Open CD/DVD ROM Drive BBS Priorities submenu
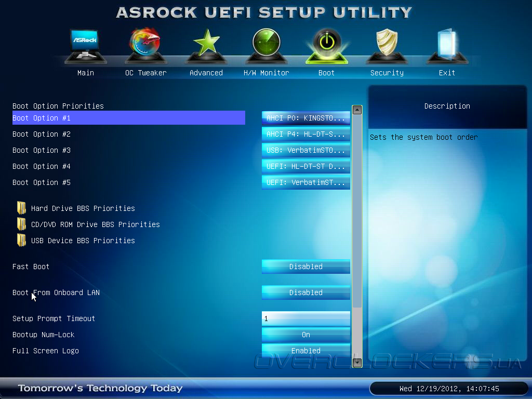The width and height of the screenshot is (532, 399). pos(96,224)
